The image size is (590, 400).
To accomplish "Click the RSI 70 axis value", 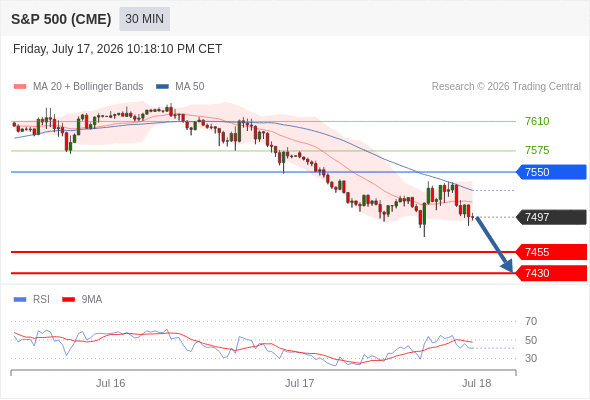I will 531,321.
